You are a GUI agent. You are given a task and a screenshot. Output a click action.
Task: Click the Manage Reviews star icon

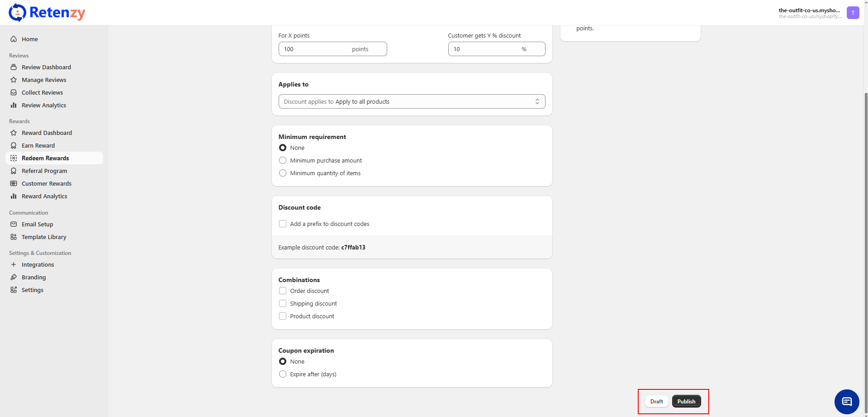14,80
